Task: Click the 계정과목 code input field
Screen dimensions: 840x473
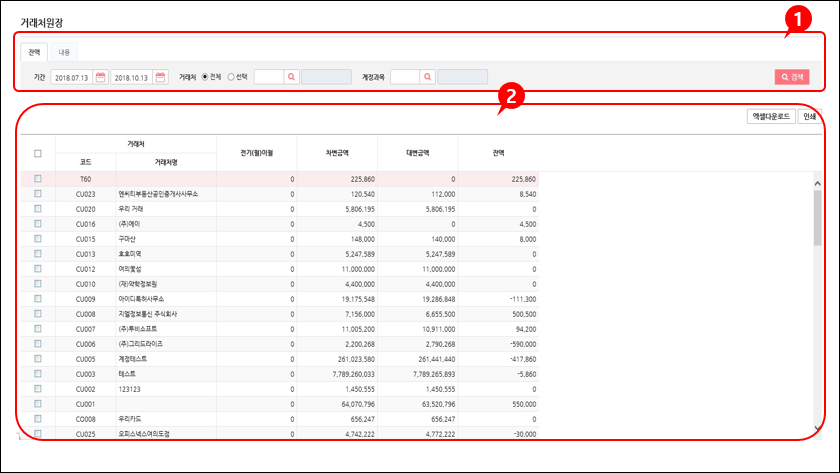Action: (404, 77)
